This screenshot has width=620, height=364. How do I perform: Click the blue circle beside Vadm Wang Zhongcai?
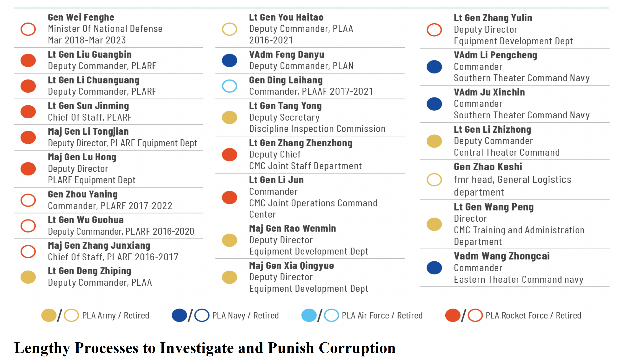[434, 268]
